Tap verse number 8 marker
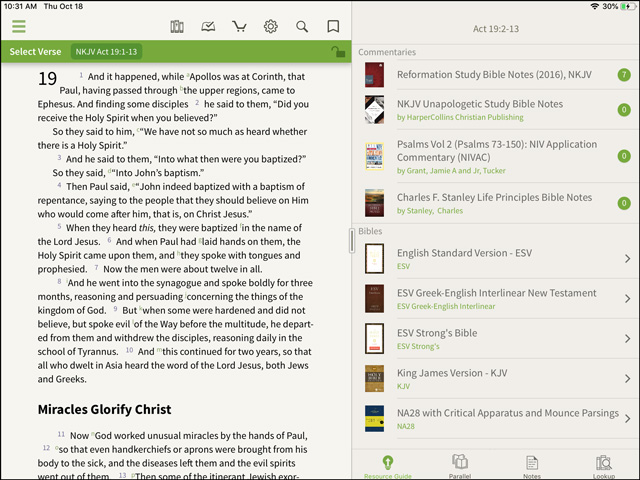Image resolution: width=640 pixels, height=480 pixels. coord(59,281)
